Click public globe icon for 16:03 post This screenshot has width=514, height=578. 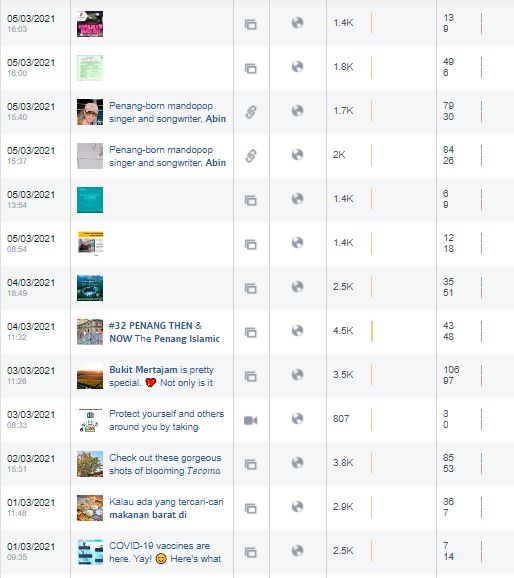tap(298, 23)
